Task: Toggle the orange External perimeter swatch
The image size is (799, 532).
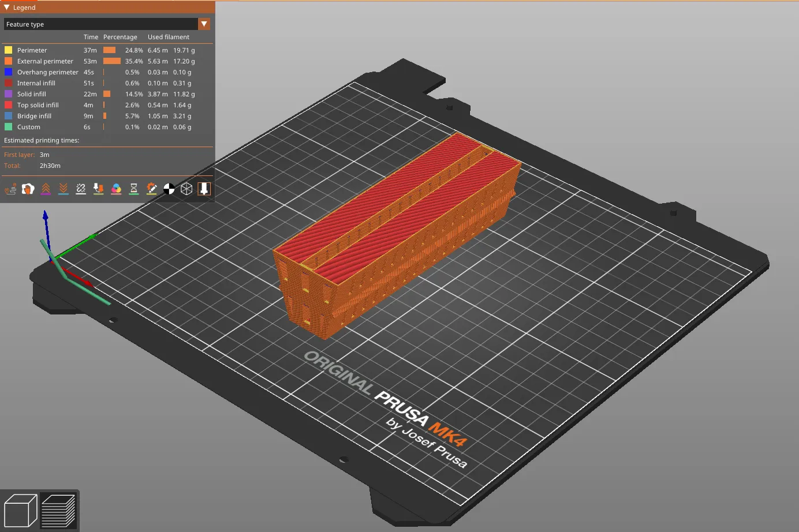Action: [8, 61]
